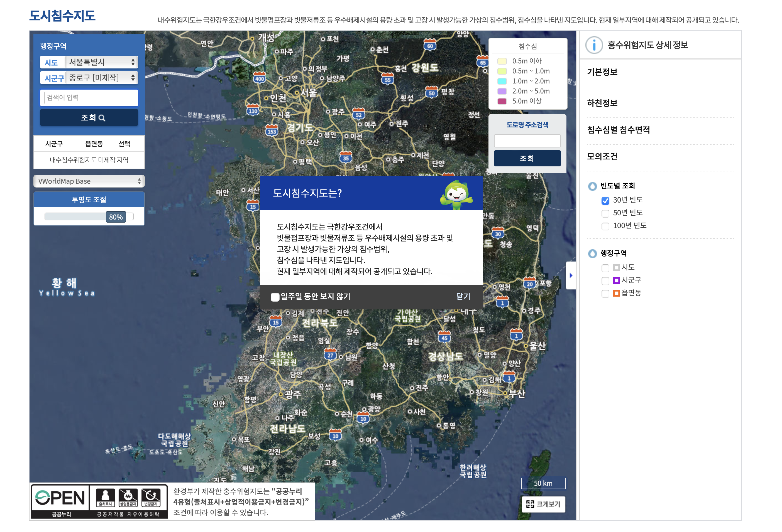Click the blue arrow collapsing right panel
The height and width of the screenshot is (532, 782).
[x=571, y=275]
